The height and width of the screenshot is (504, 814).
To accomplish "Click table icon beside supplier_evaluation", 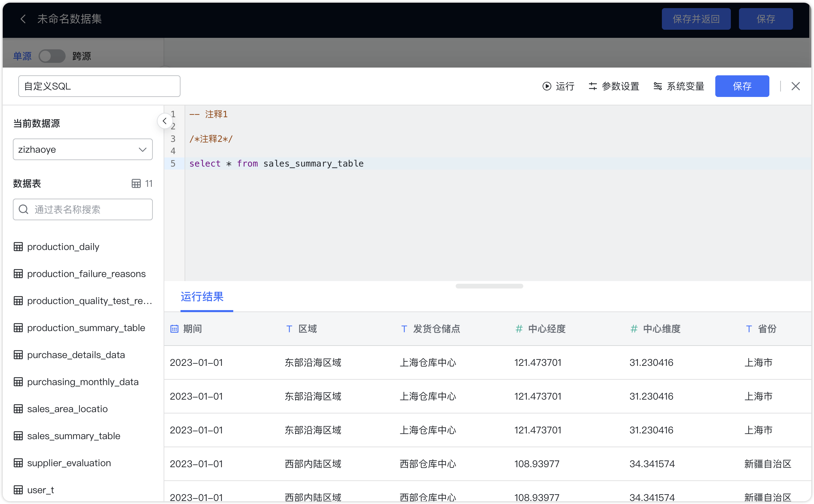I will (18, 463).
